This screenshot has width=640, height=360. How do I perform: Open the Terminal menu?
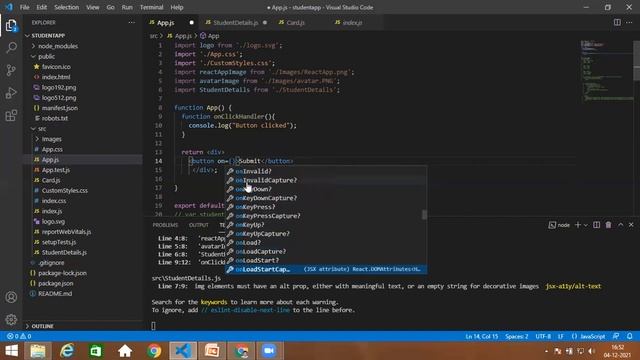pyautogui.click(x=151, y=7)
